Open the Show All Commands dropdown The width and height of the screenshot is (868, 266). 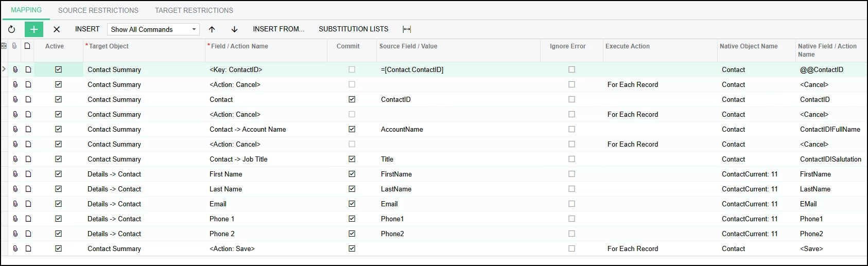tap(153, 29)
